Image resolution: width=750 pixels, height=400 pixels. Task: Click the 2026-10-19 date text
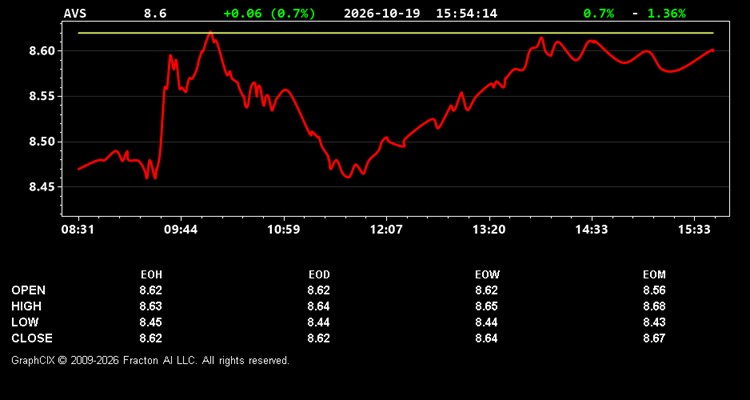(x=382, y=13)
